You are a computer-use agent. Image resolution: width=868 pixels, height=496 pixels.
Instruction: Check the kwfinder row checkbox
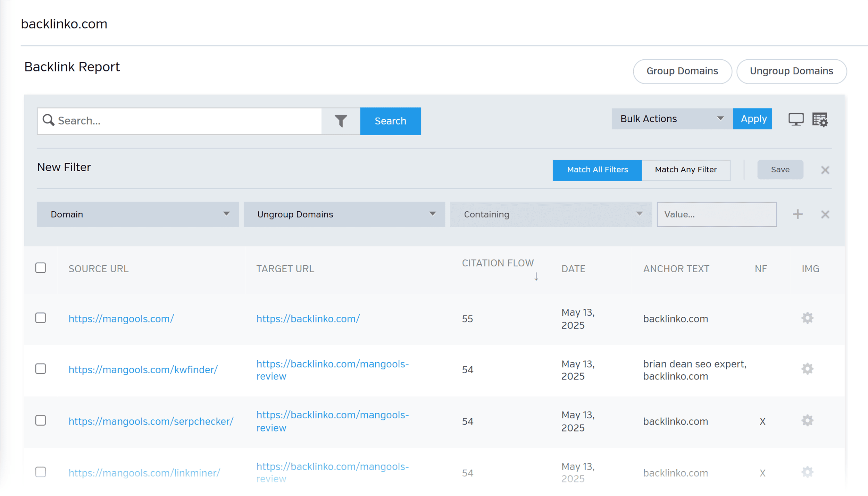point(41,369)
